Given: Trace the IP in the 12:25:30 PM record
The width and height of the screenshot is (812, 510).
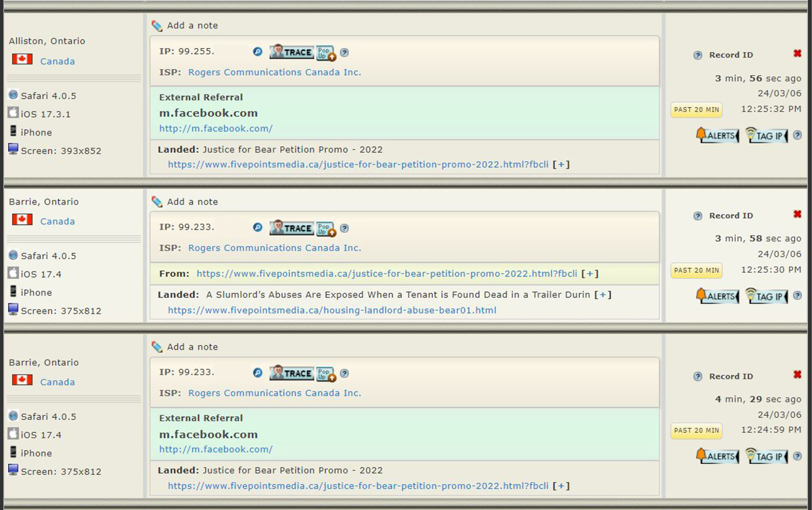Looking at the screenshot, I should pos(291,228).
